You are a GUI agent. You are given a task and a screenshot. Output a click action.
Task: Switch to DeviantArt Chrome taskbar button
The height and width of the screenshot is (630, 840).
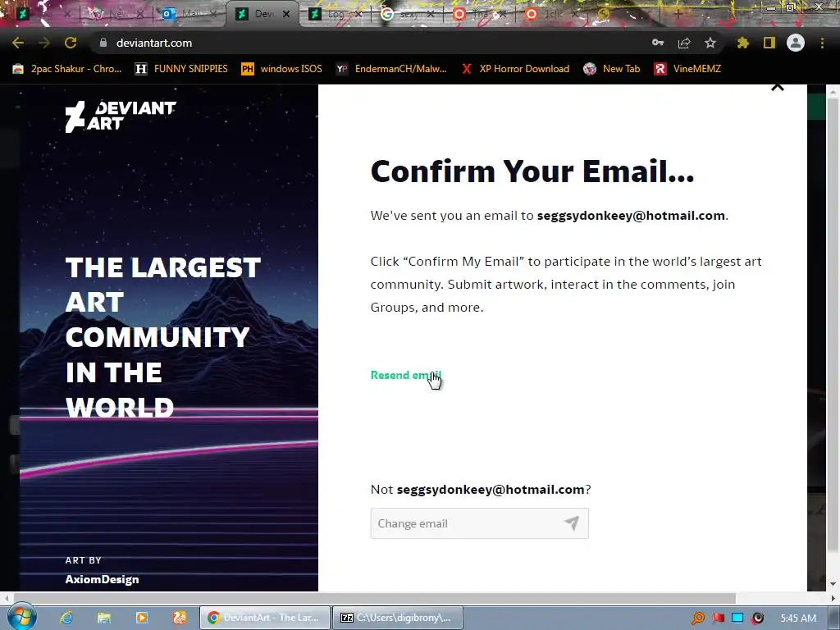pos(265,618)
